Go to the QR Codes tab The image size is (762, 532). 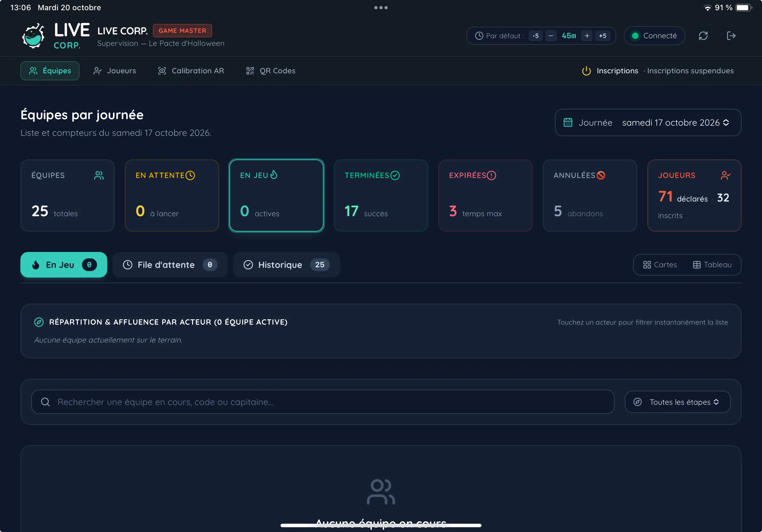[271, 70]
